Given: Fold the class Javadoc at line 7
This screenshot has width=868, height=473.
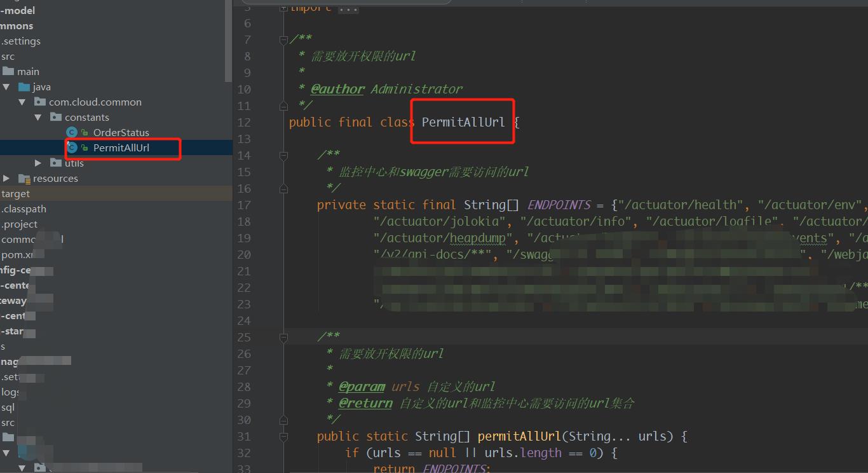Looking at the screenshot, I should [283, 39].
